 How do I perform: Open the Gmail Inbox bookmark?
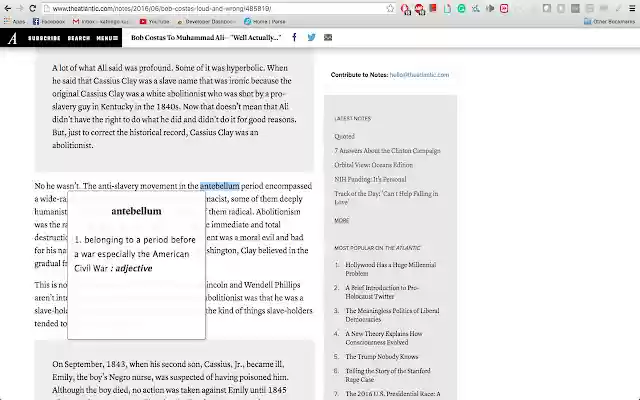pos(101,22)
